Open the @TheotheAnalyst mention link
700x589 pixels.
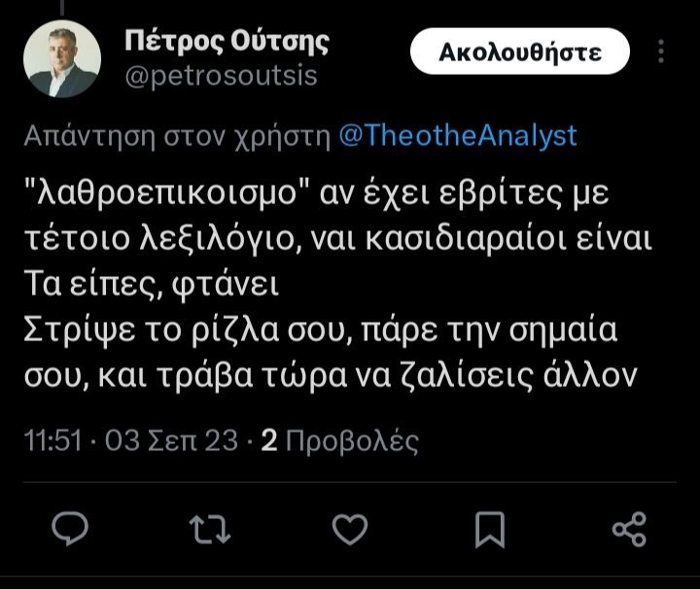tap(458, 135)
